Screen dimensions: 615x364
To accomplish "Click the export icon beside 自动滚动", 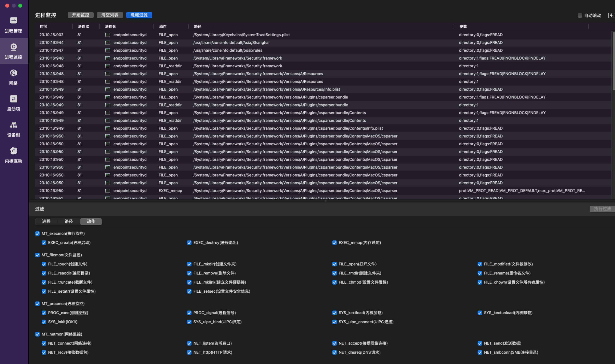I will tap(611, 16).
